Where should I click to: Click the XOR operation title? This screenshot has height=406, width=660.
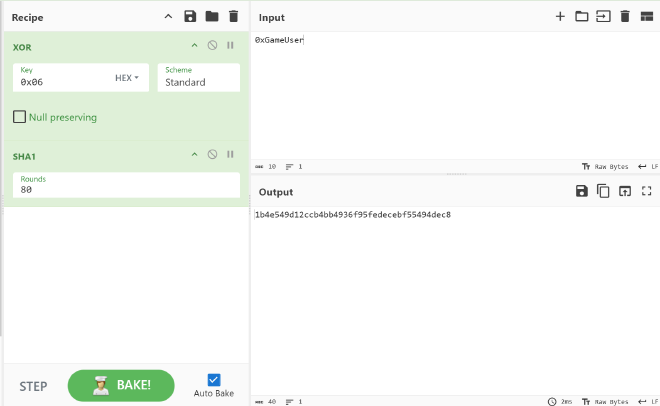tap(22, 47)
